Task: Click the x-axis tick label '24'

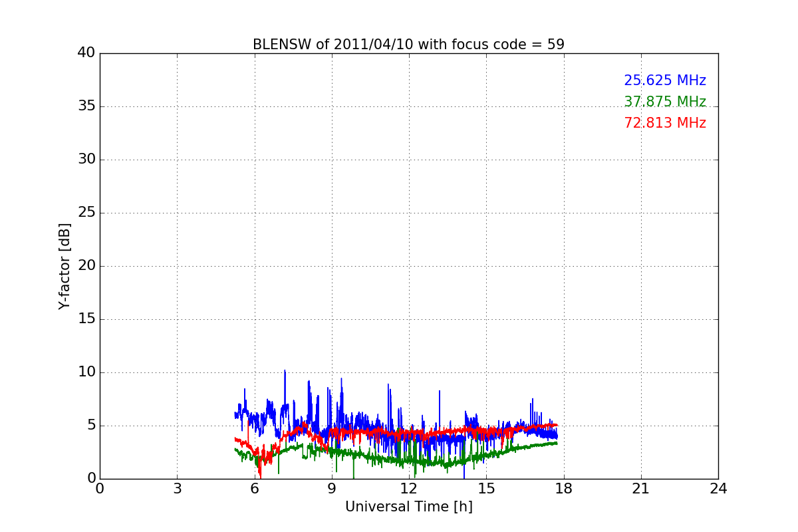Action: tap(718, 488)
